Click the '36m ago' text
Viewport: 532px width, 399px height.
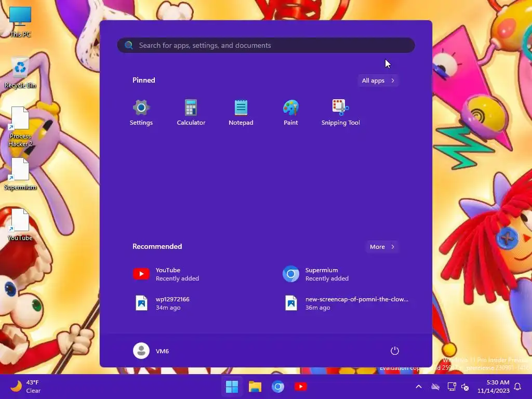[317, 308]
